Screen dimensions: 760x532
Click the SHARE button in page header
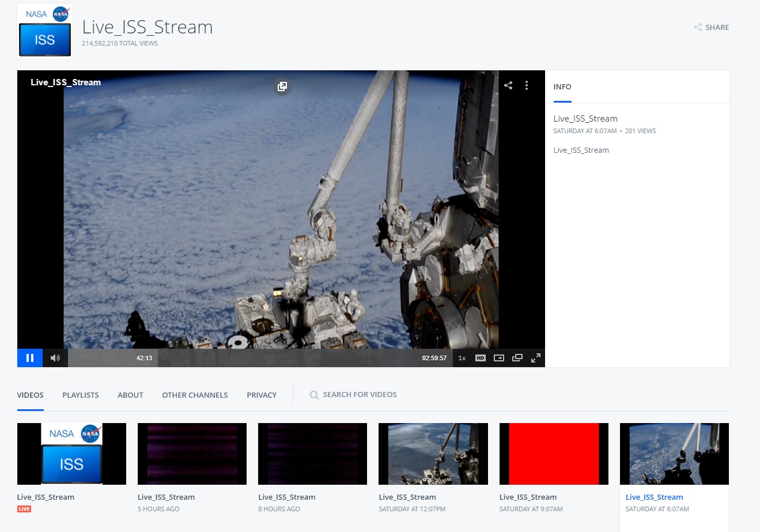pos(712,27)
